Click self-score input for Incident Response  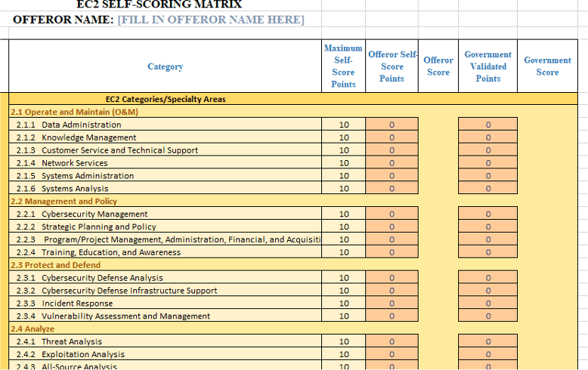392,303
